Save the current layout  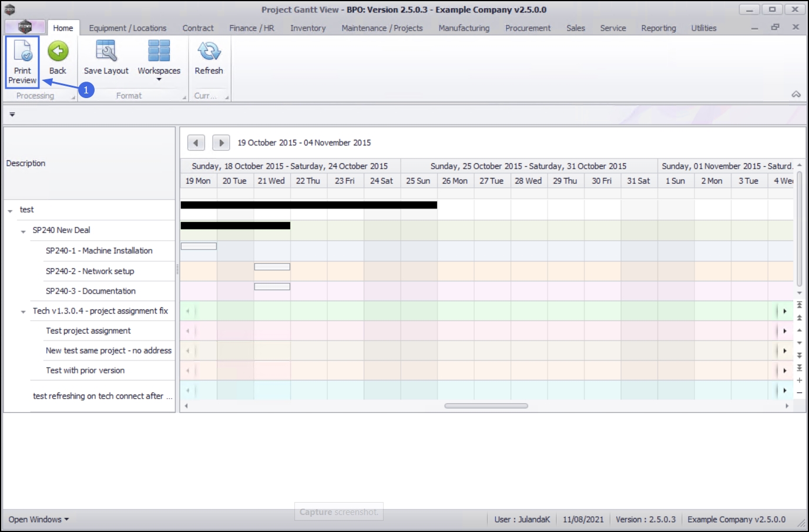[106, 59]
